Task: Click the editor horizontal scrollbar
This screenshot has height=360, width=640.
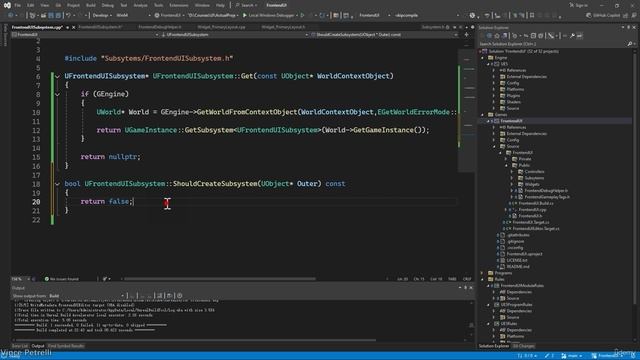Action: pos(220,279)
